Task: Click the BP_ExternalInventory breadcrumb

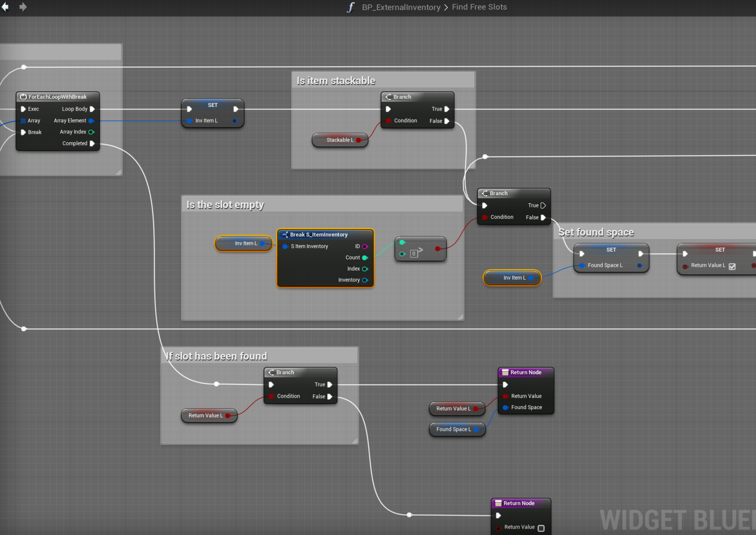Action: [x=401, y=7]
